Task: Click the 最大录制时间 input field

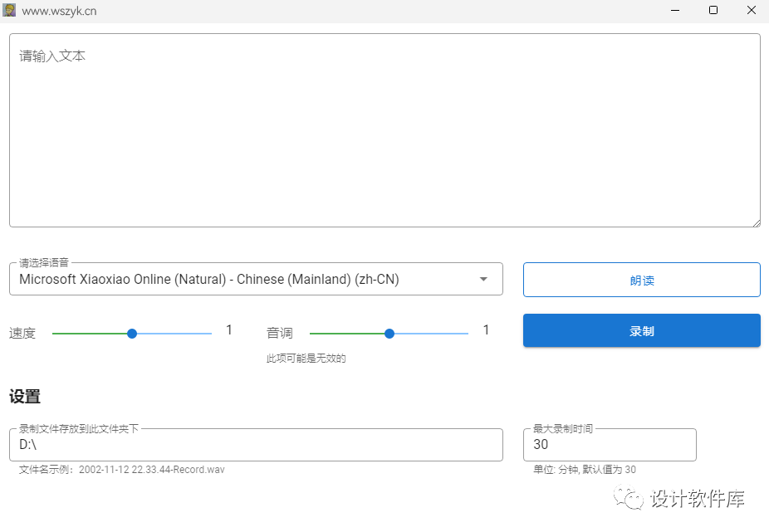Action: coord(610,444)
